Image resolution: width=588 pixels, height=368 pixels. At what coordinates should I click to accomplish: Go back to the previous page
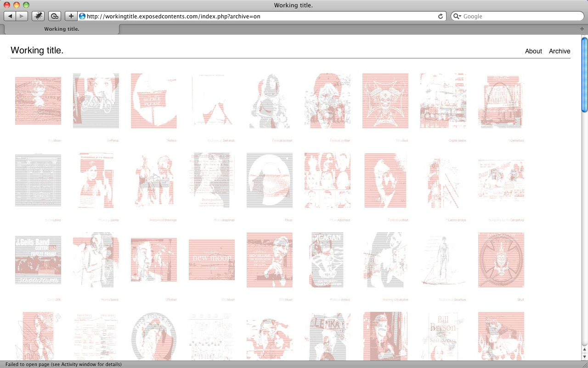tap(10, 16)
